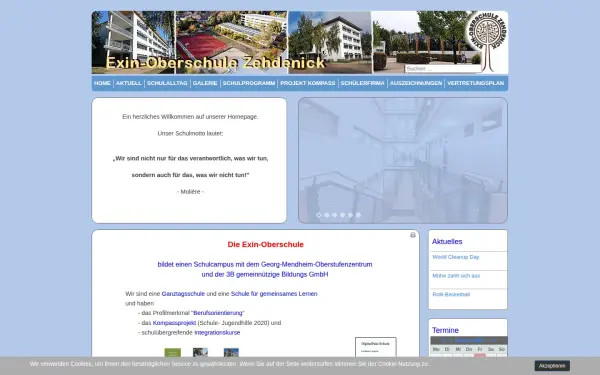Screen dimensions: 600x375
Task: Click into the Suchen search field
Action: [x=443, y=69]
